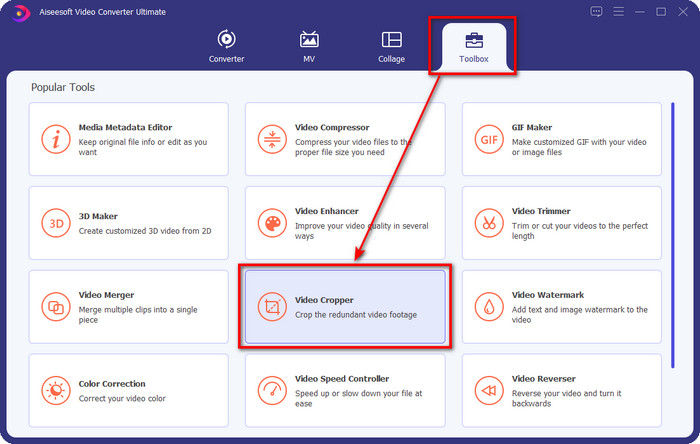Launch 3D Maker title
Viewport: 700px width, 444px height.
98,216
